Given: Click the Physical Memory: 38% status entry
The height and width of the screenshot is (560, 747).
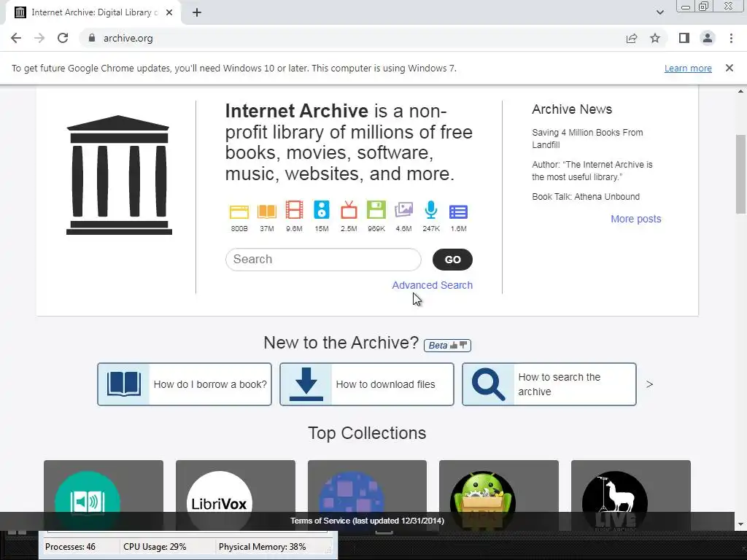Looking at the screenshot, I should [x=263, y=547].
